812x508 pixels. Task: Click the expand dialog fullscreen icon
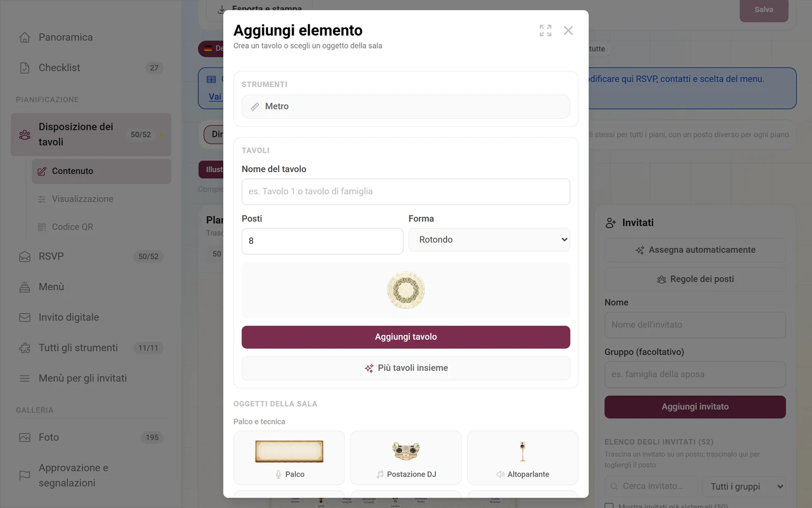tap(545, 30)
